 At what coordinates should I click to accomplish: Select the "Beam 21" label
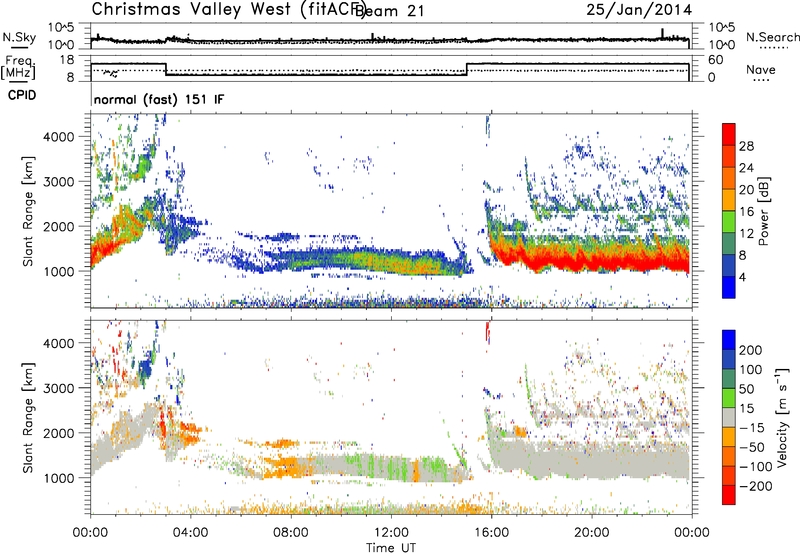click(x=390, y=11)
